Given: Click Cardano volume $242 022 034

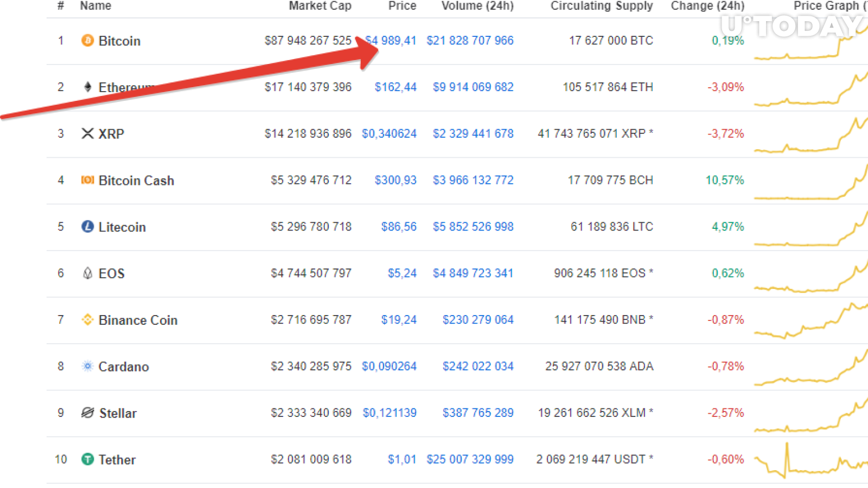Looking at the screenshot, I should click(x=478, y=367).
